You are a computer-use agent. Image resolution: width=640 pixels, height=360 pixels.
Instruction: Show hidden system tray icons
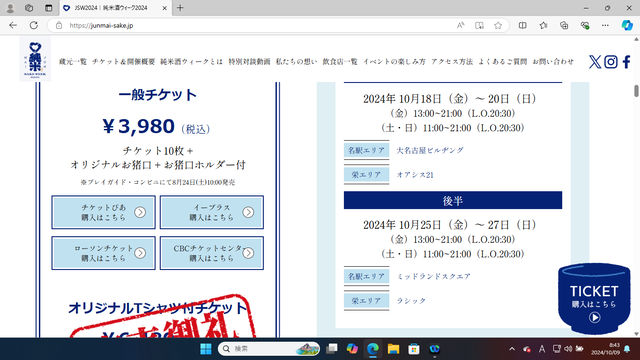pos(512,349)
